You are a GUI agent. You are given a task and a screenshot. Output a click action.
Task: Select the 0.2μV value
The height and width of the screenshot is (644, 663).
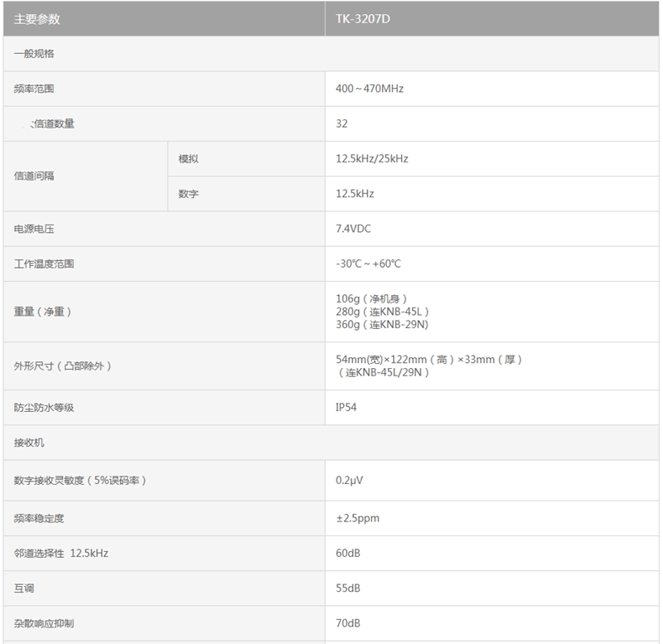coord(349,481)
